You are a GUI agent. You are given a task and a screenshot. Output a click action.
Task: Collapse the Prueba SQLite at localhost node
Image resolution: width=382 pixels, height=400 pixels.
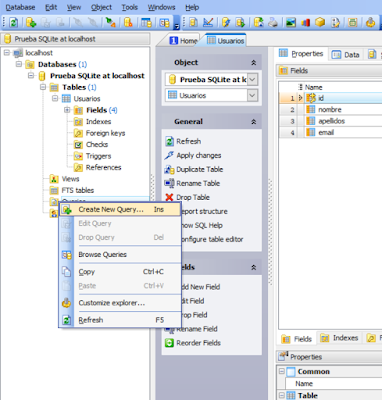[x=31, y=76]
